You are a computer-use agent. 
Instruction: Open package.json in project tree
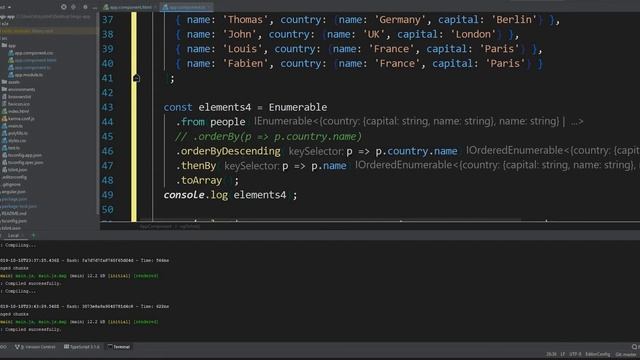click(x=13, y=199)
